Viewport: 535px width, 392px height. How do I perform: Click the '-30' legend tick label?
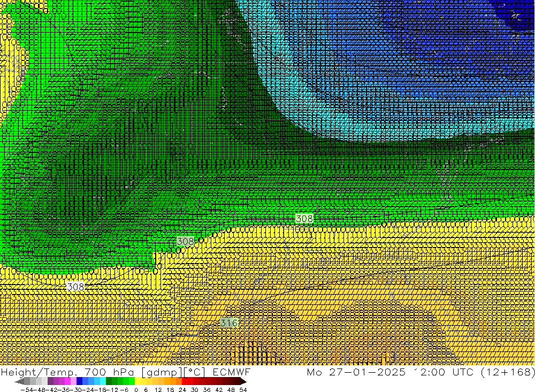coord(75,390)
